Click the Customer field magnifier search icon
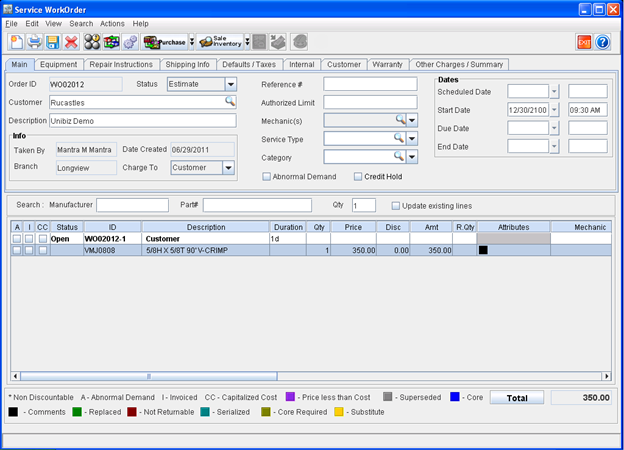This screenshot has height=450, width=624. (x=230, y=101)
